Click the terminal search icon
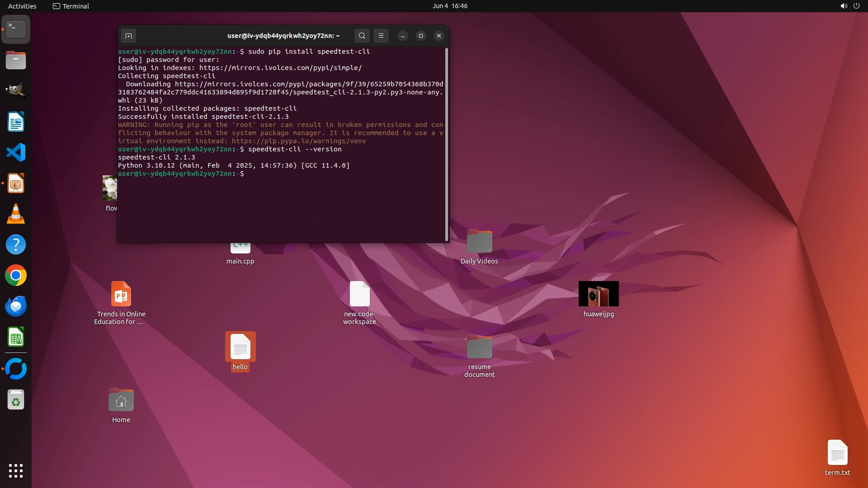 362,36
